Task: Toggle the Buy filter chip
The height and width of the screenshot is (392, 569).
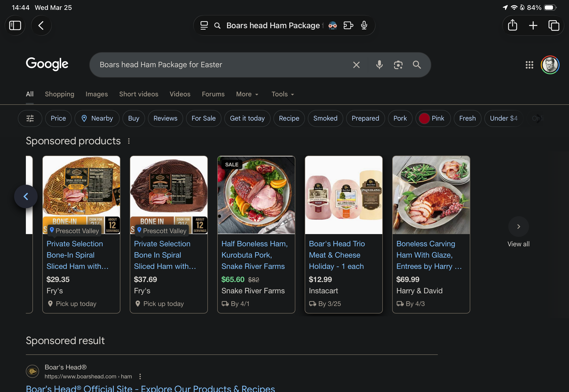Action: coord(134,118)
